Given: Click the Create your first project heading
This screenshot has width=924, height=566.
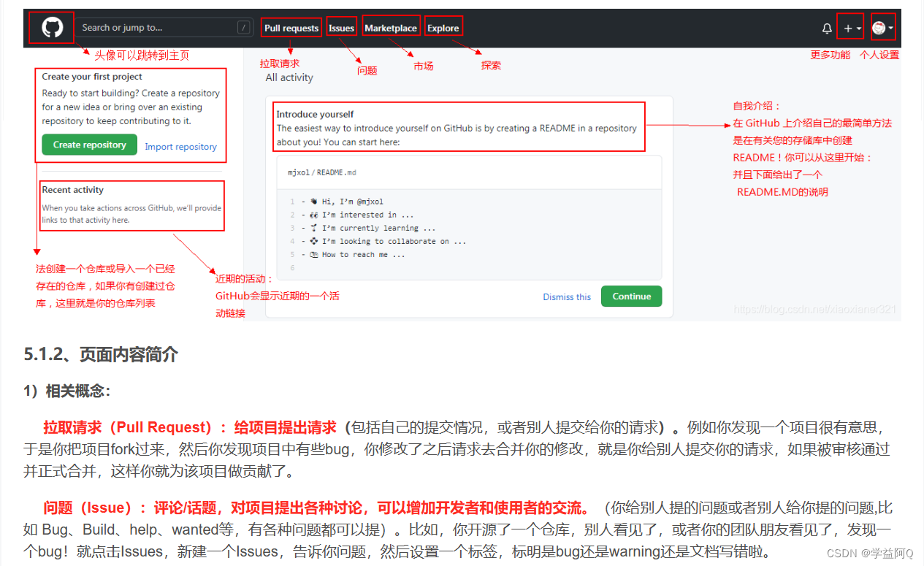Looking at the screenshot, I should tap(92, 77).
